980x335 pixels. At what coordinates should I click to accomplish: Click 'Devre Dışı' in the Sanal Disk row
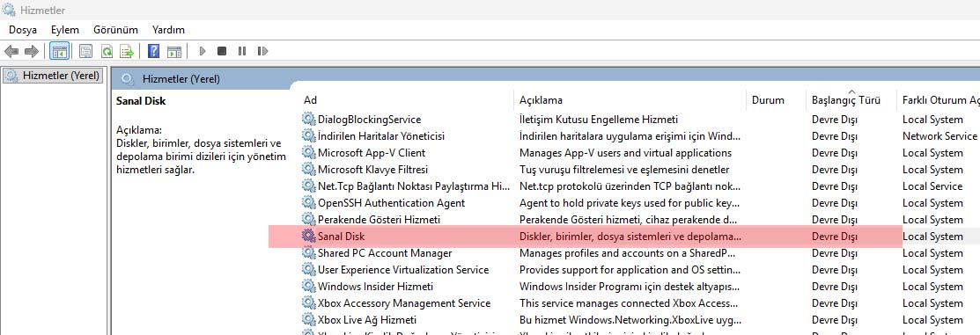[835, 237]
